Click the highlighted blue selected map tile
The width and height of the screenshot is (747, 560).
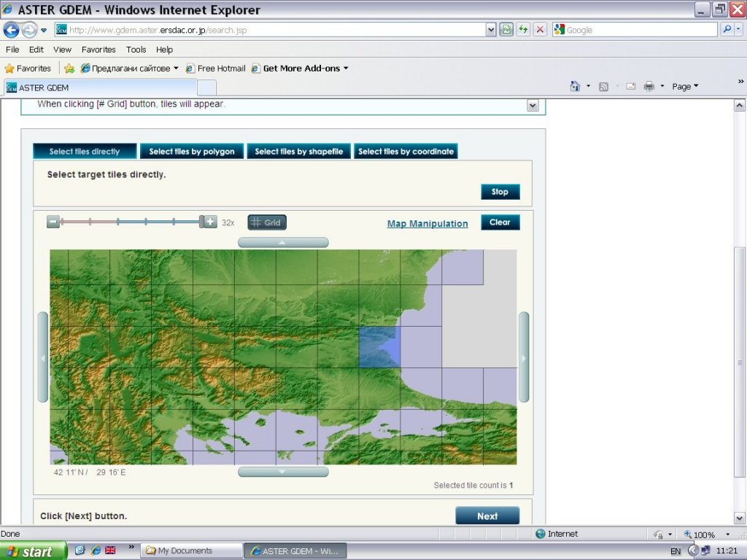click(379, 347)
